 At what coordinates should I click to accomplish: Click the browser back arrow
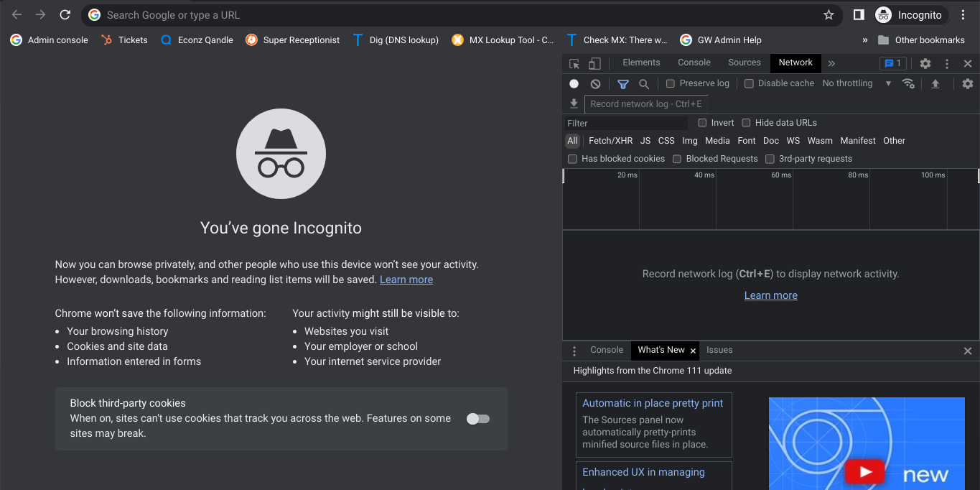17,14
